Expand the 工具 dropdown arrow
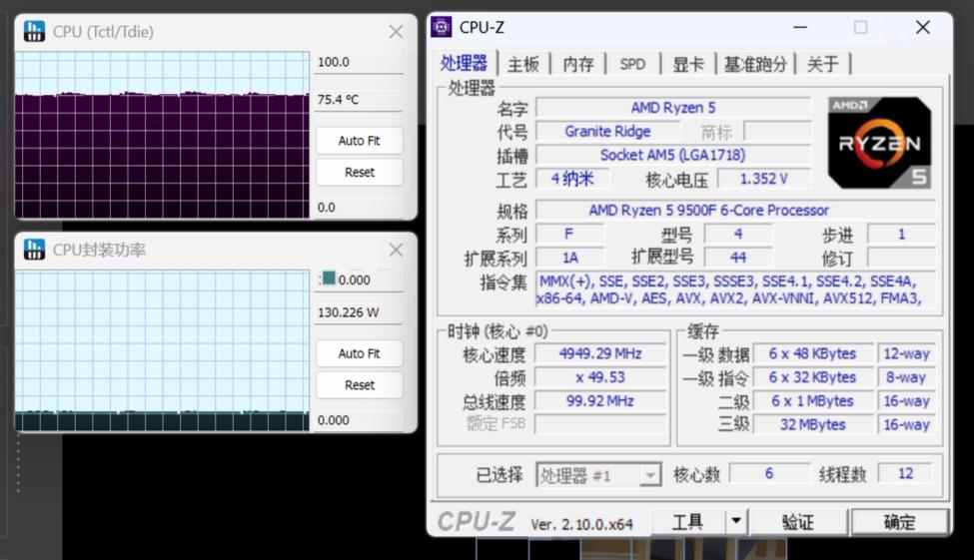Viewport: 974px width, 560px height. click(736, 521)
